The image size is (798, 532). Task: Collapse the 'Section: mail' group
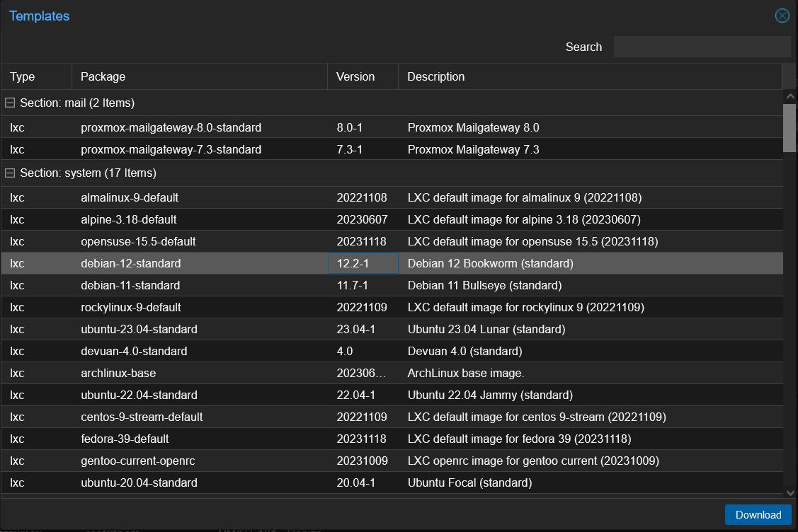tap(10, 103)
